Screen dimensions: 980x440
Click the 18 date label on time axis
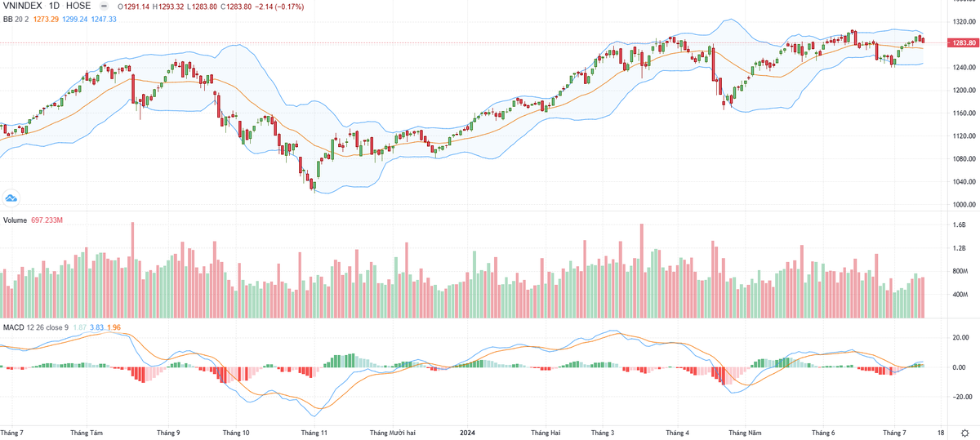pyautogui.click(x=942, y=432)
